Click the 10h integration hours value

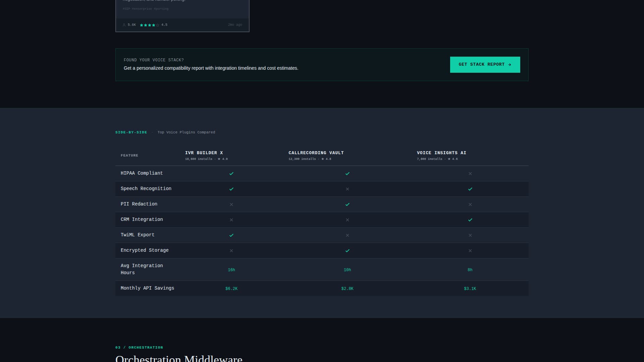coord(347,270)
